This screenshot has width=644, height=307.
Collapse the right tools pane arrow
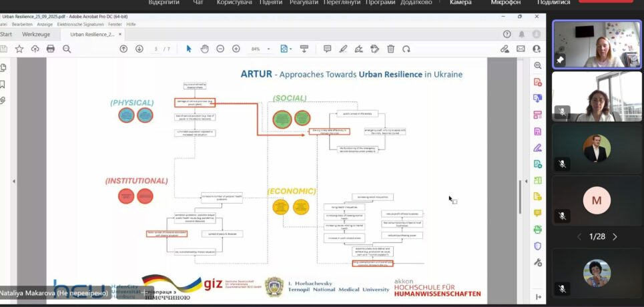tap(537, 297)
